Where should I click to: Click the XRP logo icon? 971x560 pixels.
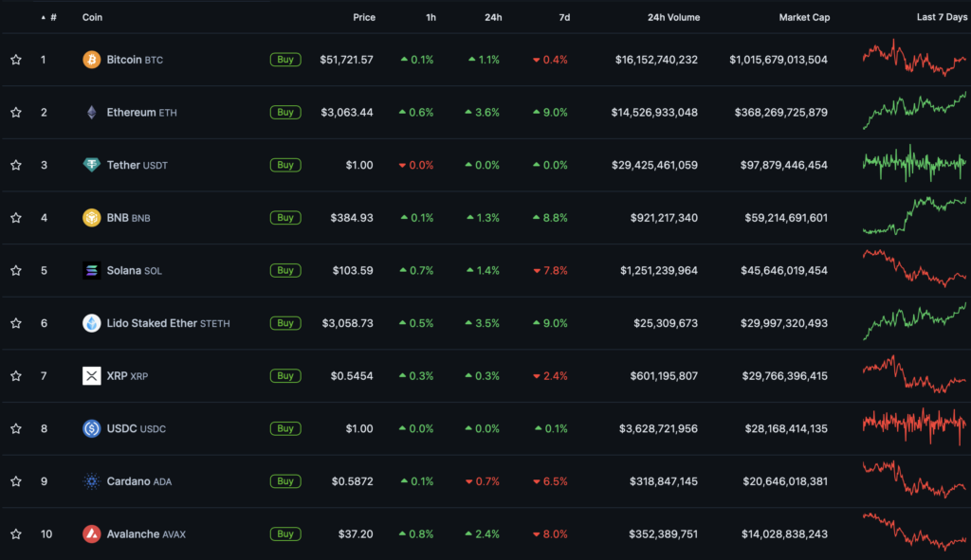click(x=91, y=376)
